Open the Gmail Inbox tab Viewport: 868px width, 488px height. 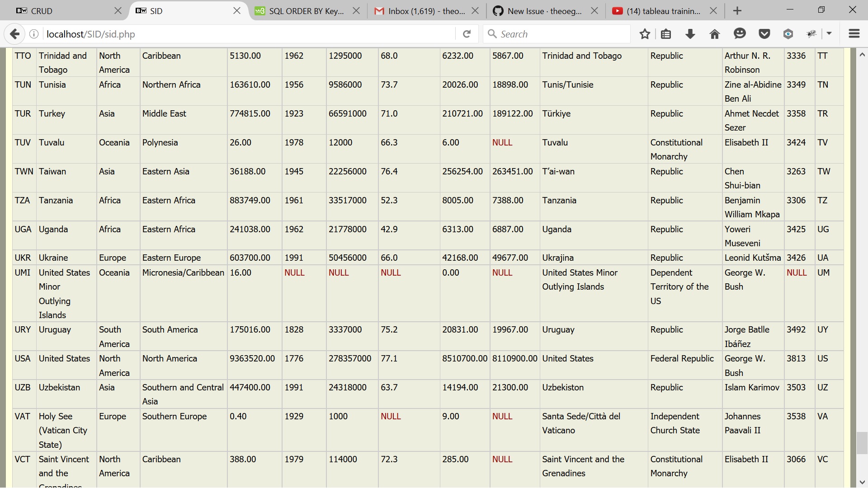pyautogui.click(x=420, y=11)
